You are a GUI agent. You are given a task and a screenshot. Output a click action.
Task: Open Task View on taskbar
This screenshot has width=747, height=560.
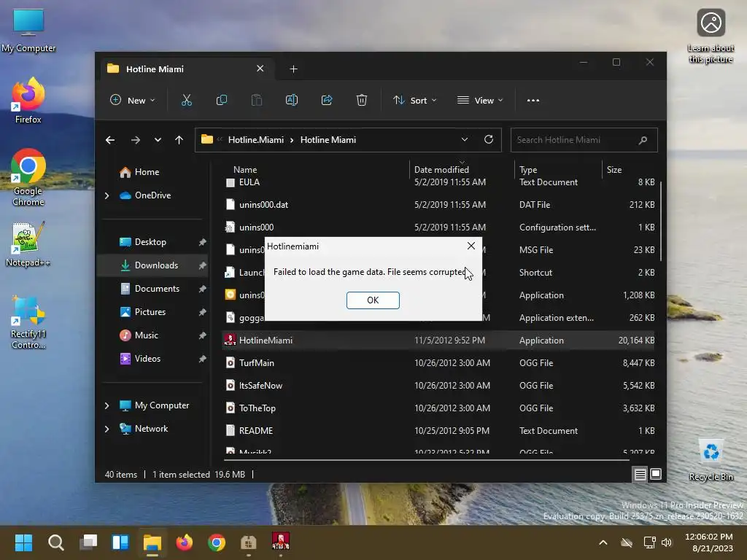(88, 542)
